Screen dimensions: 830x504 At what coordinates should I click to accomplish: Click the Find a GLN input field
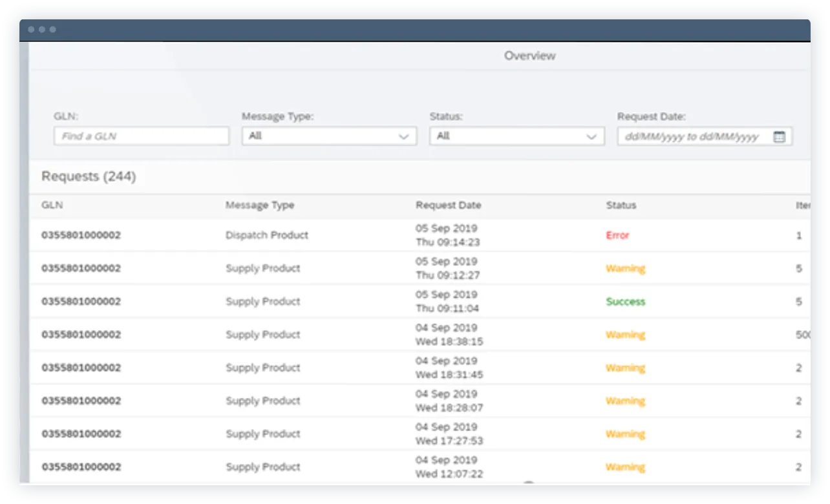coord(141,136)
